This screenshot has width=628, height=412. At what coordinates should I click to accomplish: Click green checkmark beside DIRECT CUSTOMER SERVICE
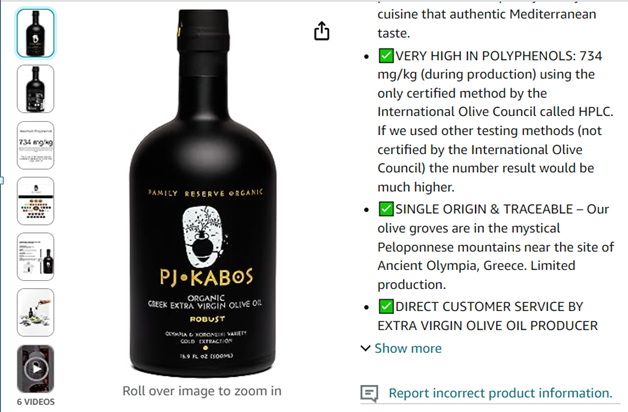[x=386, y=306]
